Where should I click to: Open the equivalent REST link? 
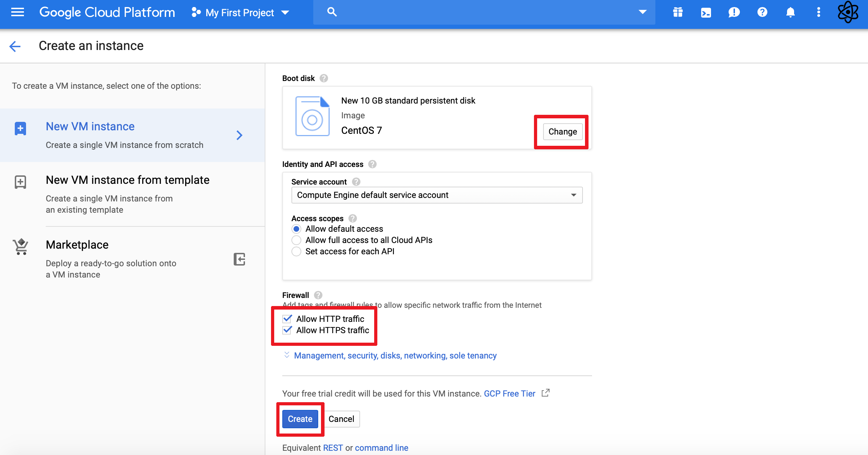pos(333,448)
